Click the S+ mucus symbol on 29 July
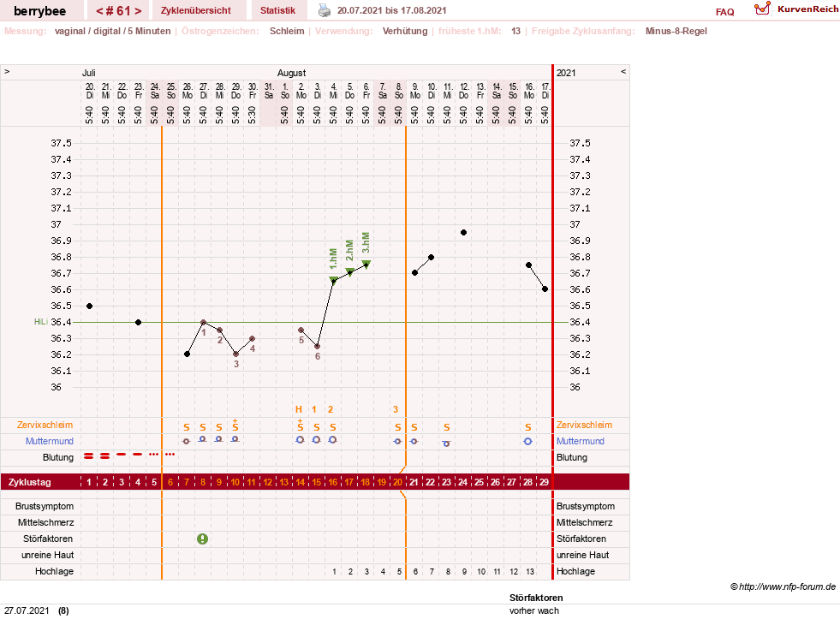Image resolution: width=840 pixels, height=631 pixels. 235,426
